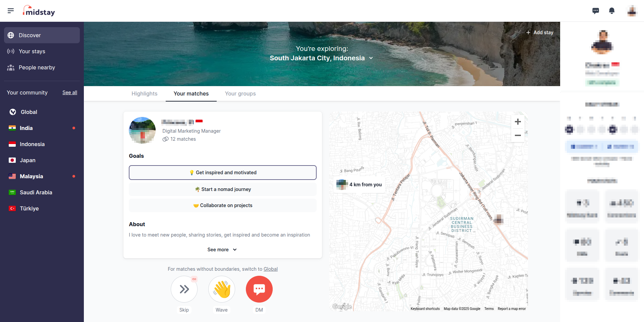This screenshot has height=322, width=644.
Task: Switch to the Your matches tab
Action: (x=191, y=93)
